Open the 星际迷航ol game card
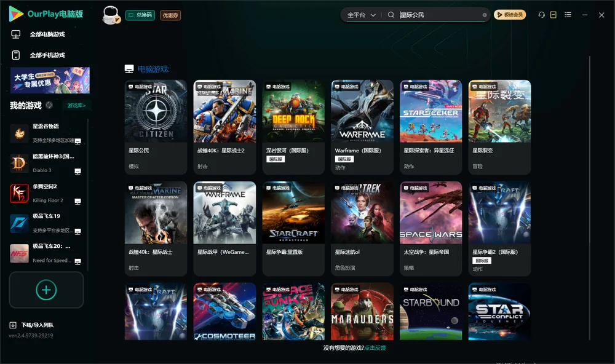 point(362,229)
